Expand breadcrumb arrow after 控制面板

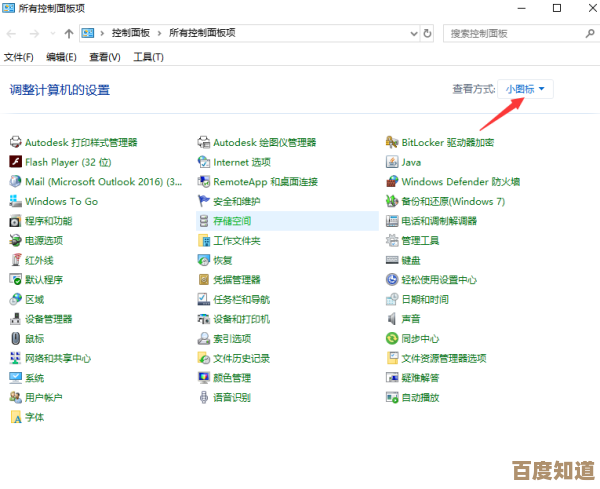click(161, 33)
